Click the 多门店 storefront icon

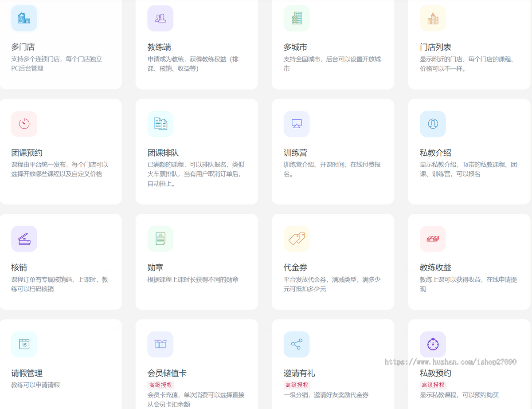pyautogui.click(x=24, y=18)
